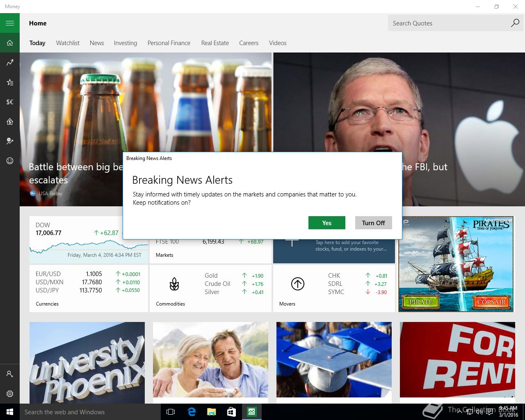The height and width of the screenshot is (420, 525).
Task: Click the search magnifier icon
Action: (x=515, y=23)
